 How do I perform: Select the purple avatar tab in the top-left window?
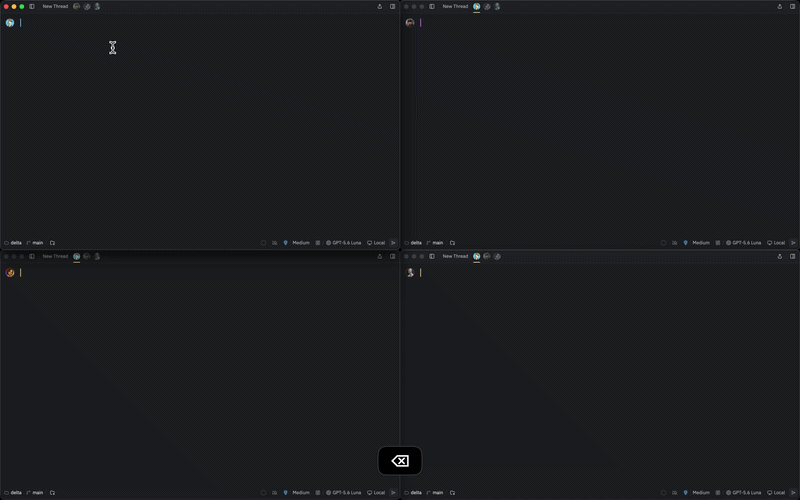tap(87, 7)
